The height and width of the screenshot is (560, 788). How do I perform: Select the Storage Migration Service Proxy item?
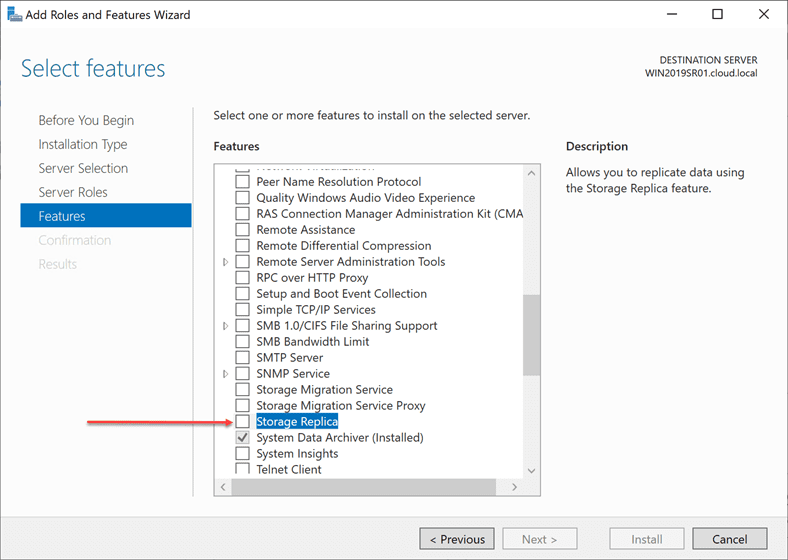(340, 406)
